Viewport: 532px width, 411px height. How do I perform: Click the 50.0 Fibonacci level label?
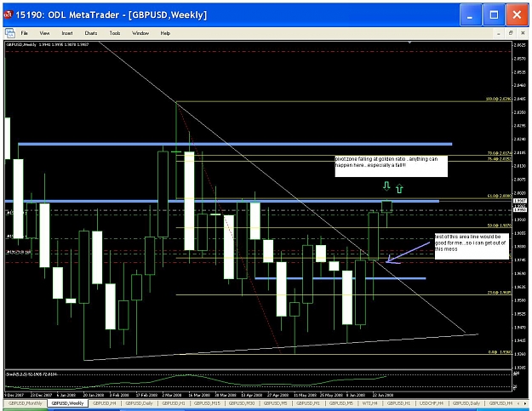pyautogui.click(x=499, y=225)
